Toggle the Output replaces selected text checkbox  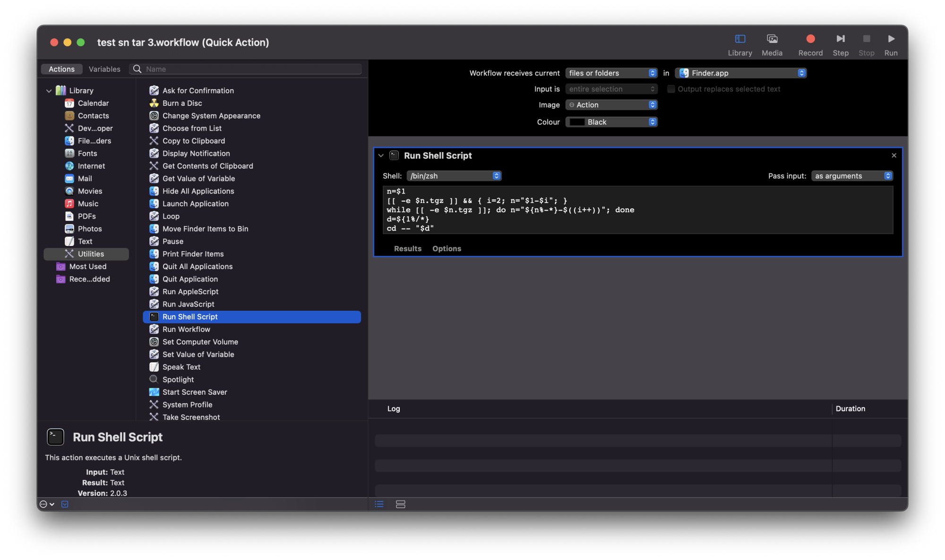[x=670, y=89]
